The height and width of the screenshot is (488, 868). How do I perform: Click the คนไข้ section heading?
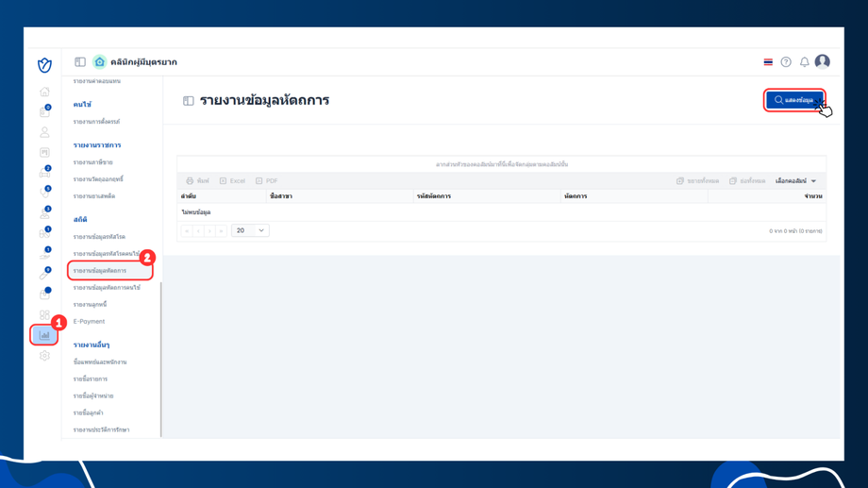pyautogui.click(x=82, y=104)
